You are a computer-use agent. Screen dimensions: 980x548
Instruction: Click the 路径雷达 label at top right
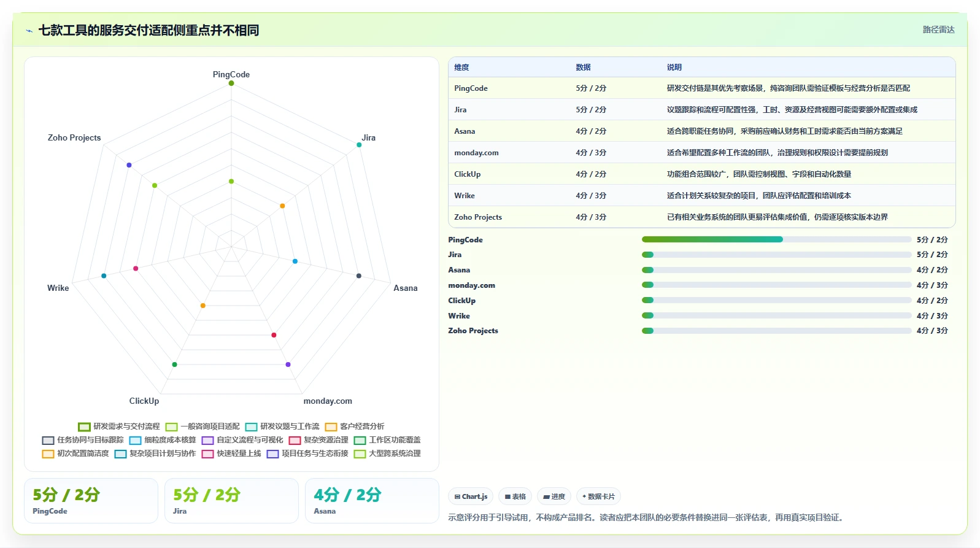click(938, 29)
